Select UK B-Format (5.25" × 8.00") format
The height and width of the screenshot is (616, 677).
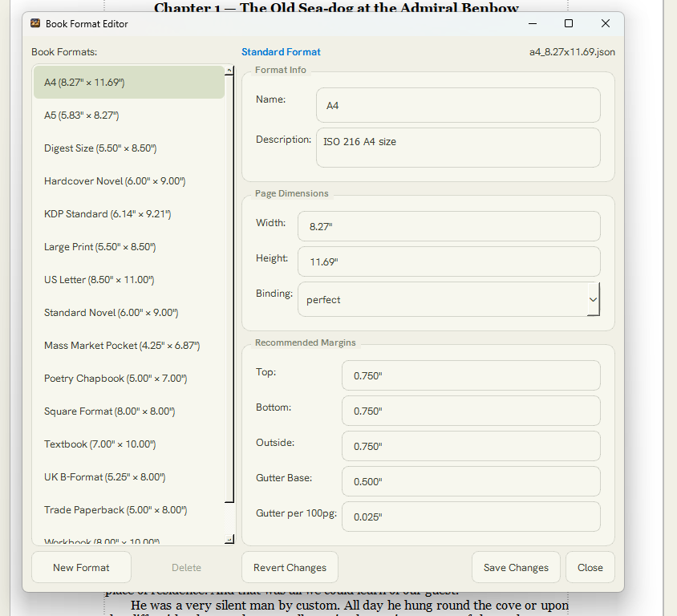pyautogui.click(x=129, y=476)
